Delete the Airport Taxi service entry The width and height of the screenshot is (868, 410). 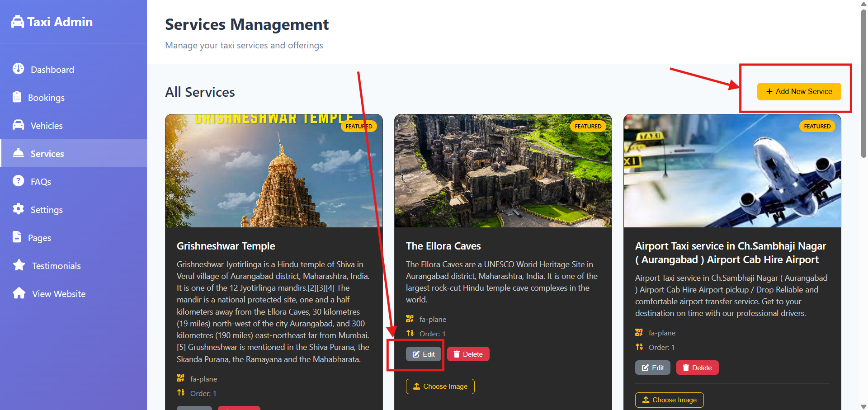click(x=697, y=368)
